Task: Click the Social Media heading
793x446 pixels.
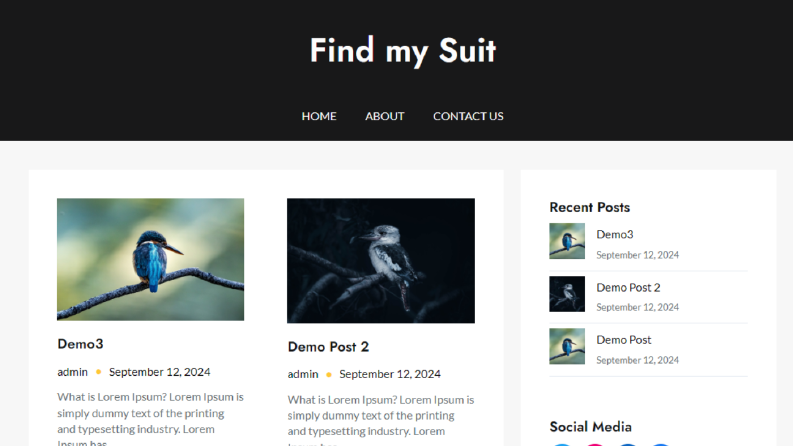Action: tap(591, 427)
